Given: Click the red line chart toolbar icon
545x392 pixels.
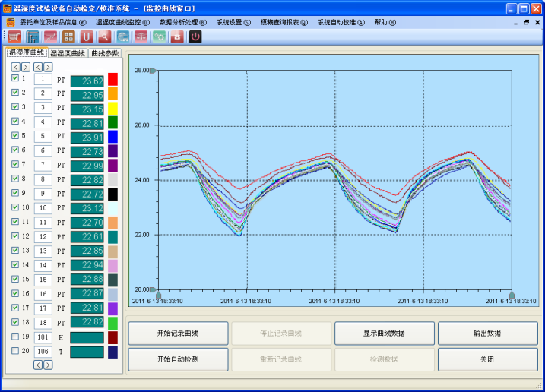Looking at the screenshot, I should [50, 36].
